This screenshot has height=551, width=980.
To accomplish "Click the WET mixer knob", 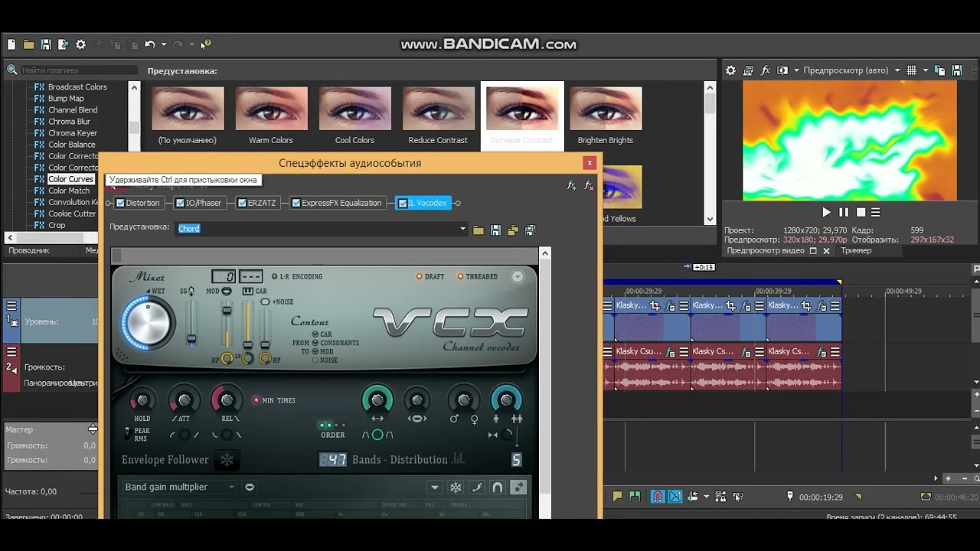I will tap(149, 321).
